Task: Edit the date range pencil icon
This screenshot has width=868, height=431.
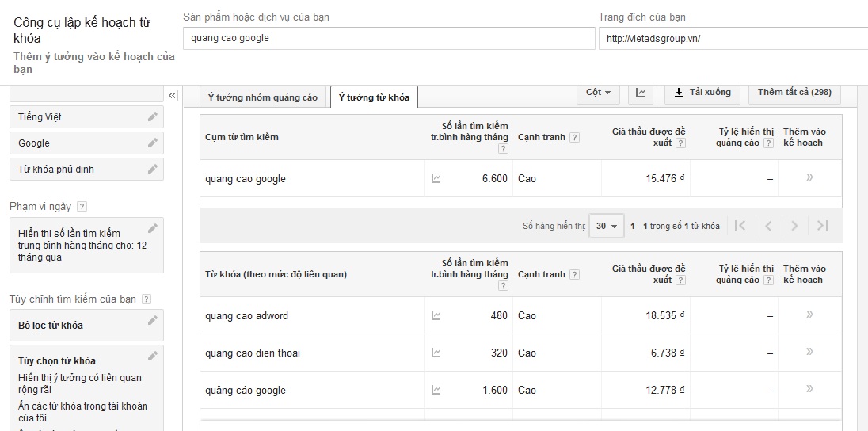Action: 153,228
